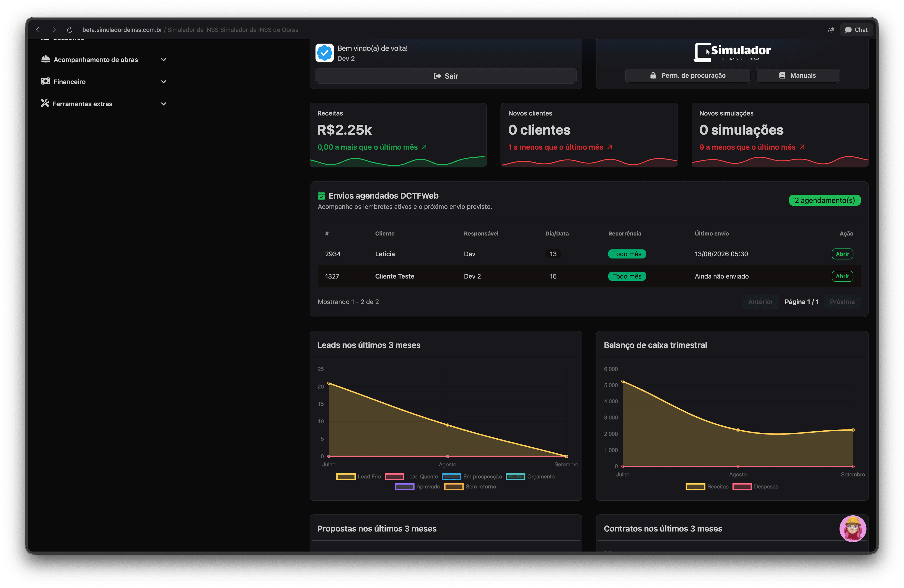The width and height of the screenshot is (904, 588).
Task: Open the assistant avatar with hard hat
Action: point(853,528)
